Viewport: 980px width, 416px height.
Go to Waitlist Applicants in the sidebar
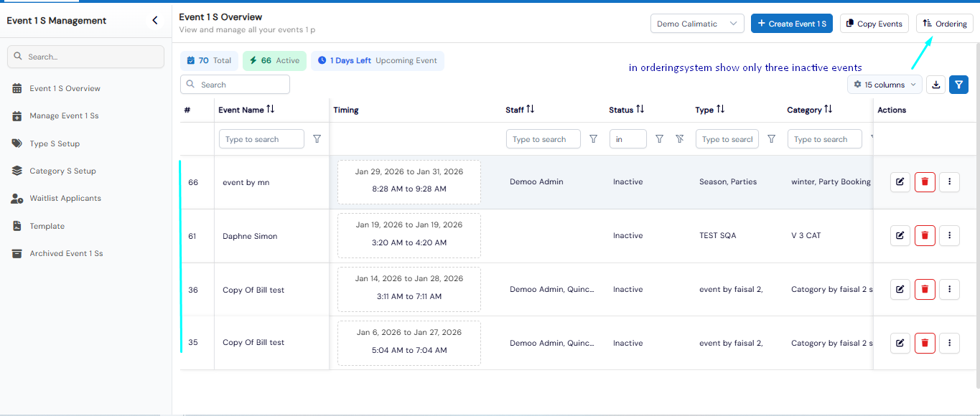click(65, 198)
